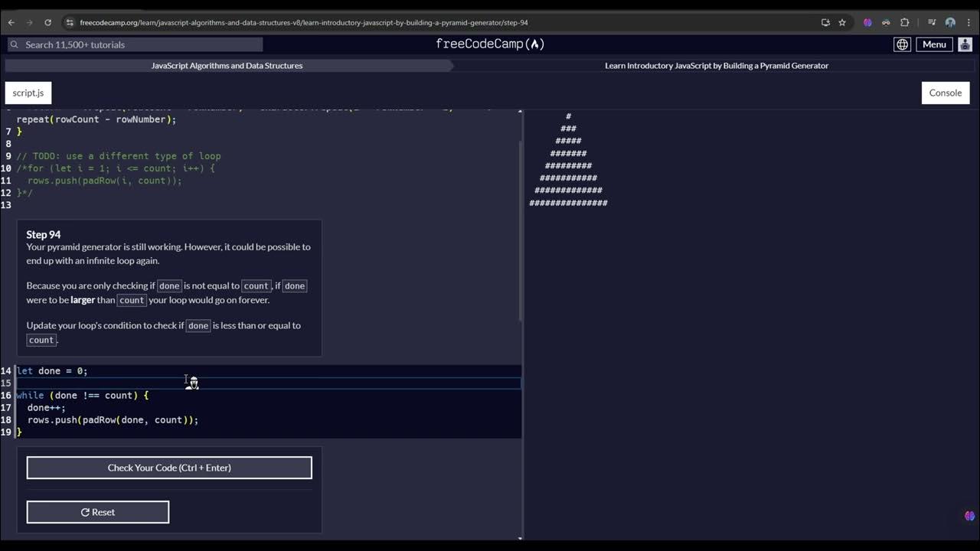Click empty editor line 15
980x551 pixels.
(268, 383)
